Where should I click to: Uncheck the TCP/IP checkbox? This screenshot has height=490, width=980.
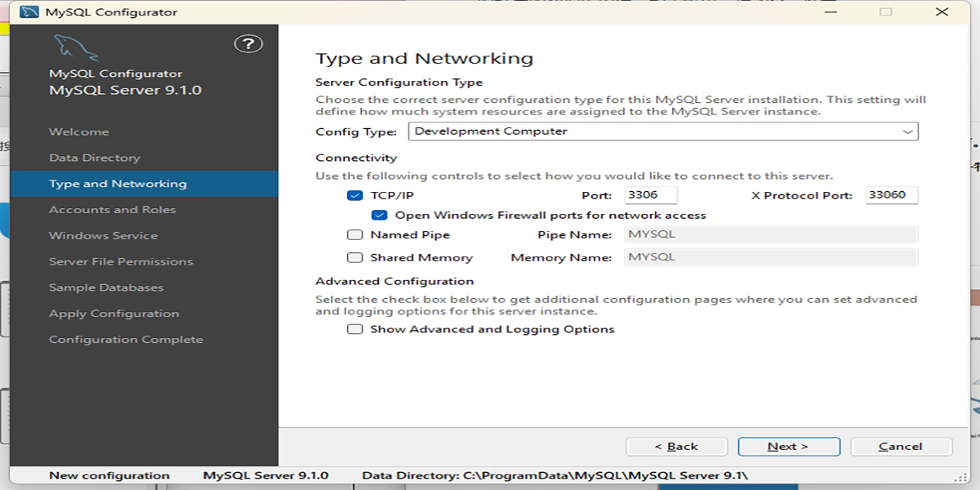[354, 195]
